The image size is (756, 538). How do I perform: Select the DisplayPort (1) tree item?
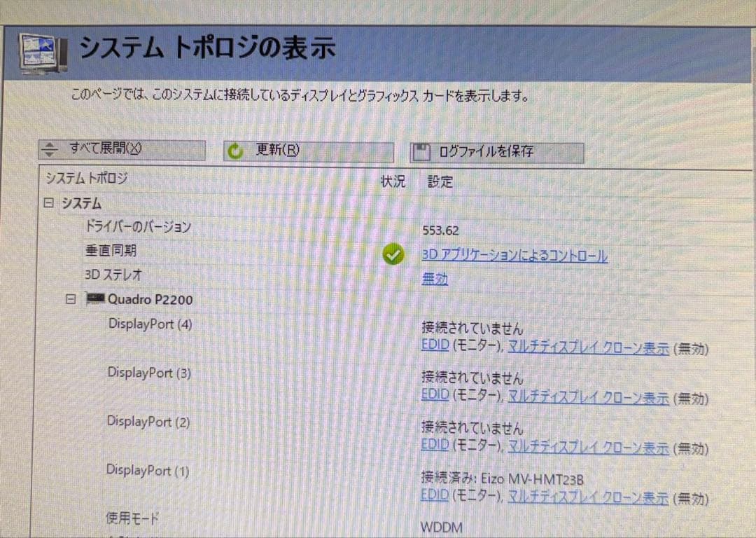[149, 471]
